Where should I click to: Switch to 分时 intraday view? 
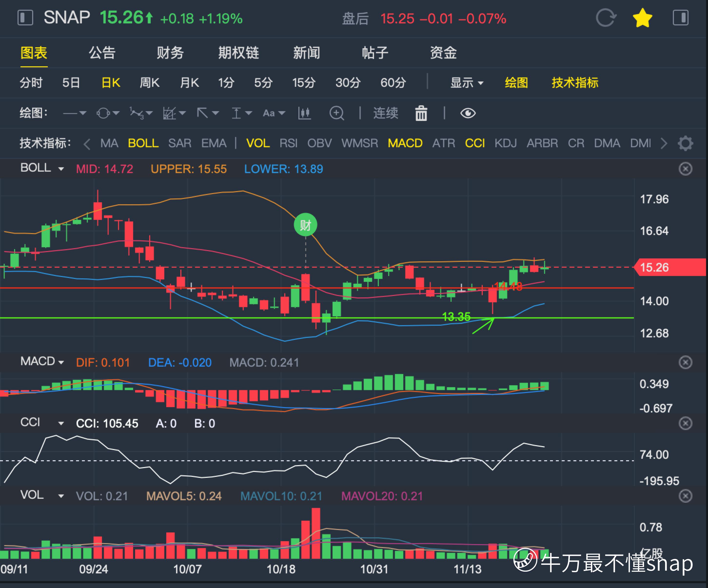tap(31, 83)
